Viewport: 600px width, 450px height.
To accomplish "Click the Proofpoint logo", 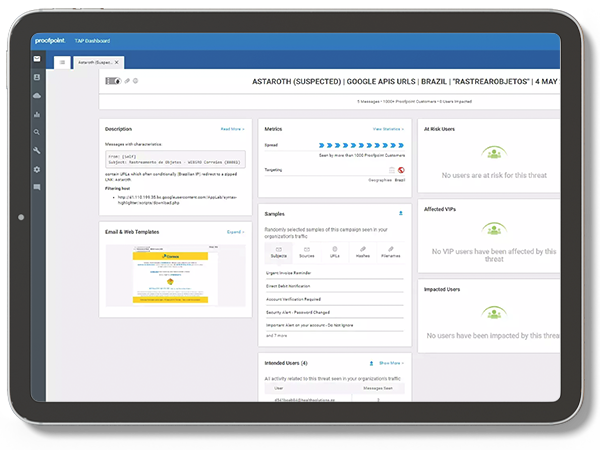I will [x=50, y=41].
